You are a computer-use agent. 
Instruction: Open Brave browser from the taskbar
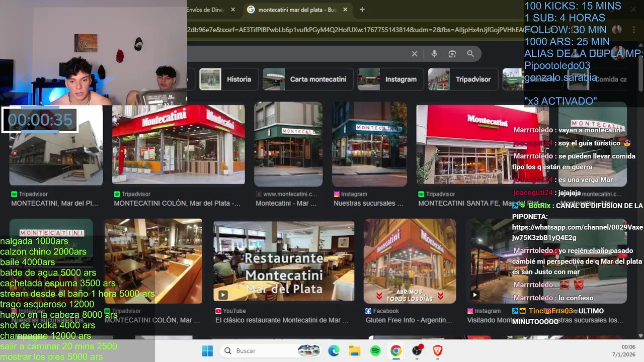tap(438, 351)
